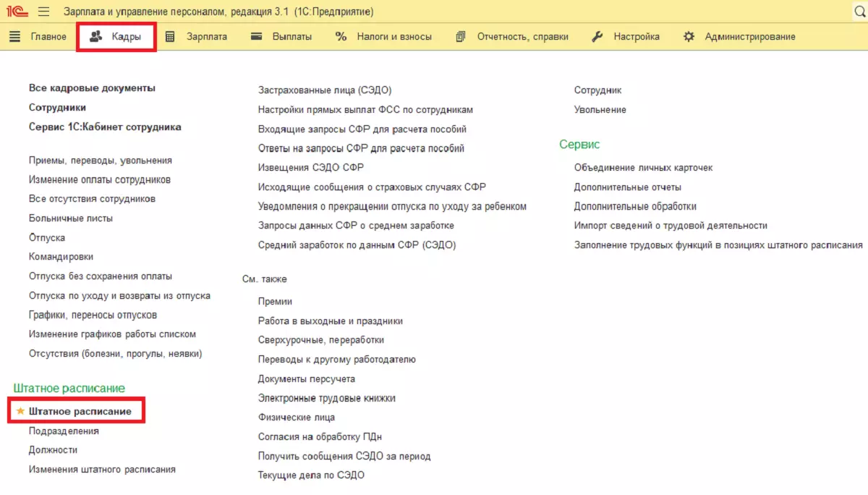The width and height of the screenshot is (868, 495).
Task: Click the favorite star next to Штатное расписание
Action: click(20, 411)
